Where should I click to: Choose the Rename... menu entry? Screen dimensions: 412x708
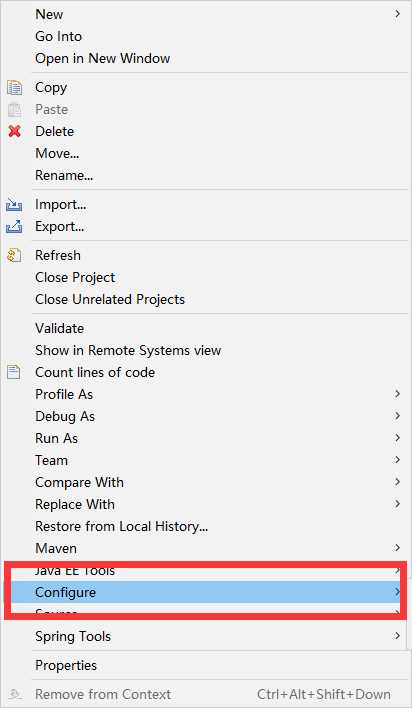64,175
